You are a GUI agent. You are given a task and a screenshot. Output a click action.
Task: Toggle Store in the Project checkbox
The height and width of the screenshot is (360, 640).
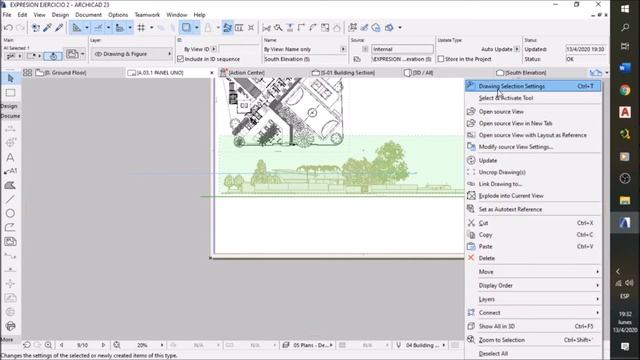[441, 59]
